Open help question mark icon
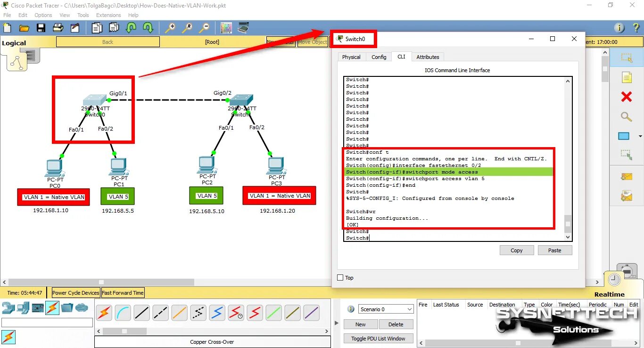Image resolution: width=644 pixels, height=348 pixels. (x=636, y=28)
